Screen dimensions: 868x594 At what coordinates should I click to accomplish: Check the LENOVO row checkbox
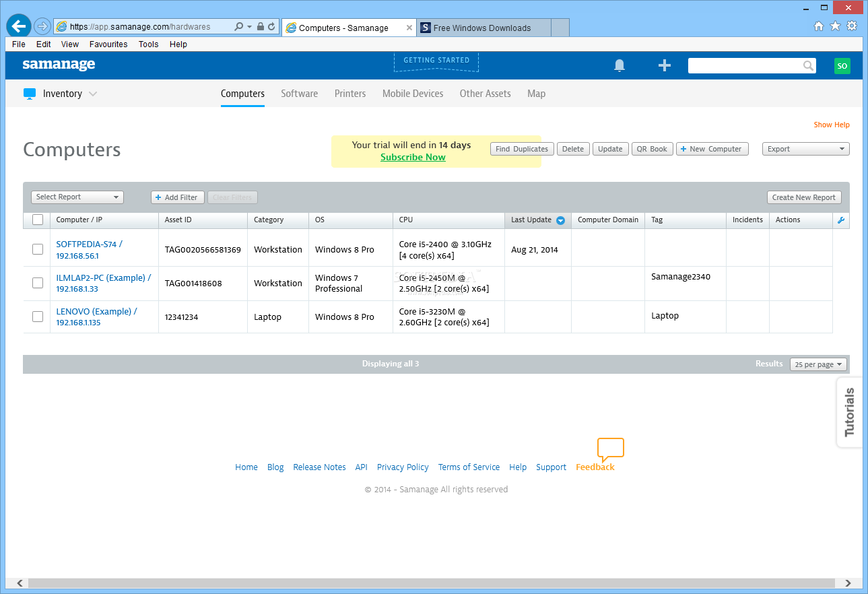click(x=38, y=317)
